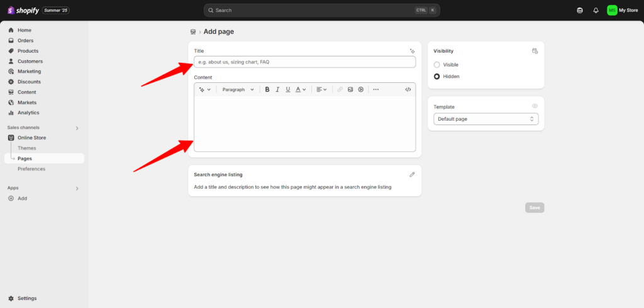
Task: Click into the Title input field
Action: coord(304,62)
